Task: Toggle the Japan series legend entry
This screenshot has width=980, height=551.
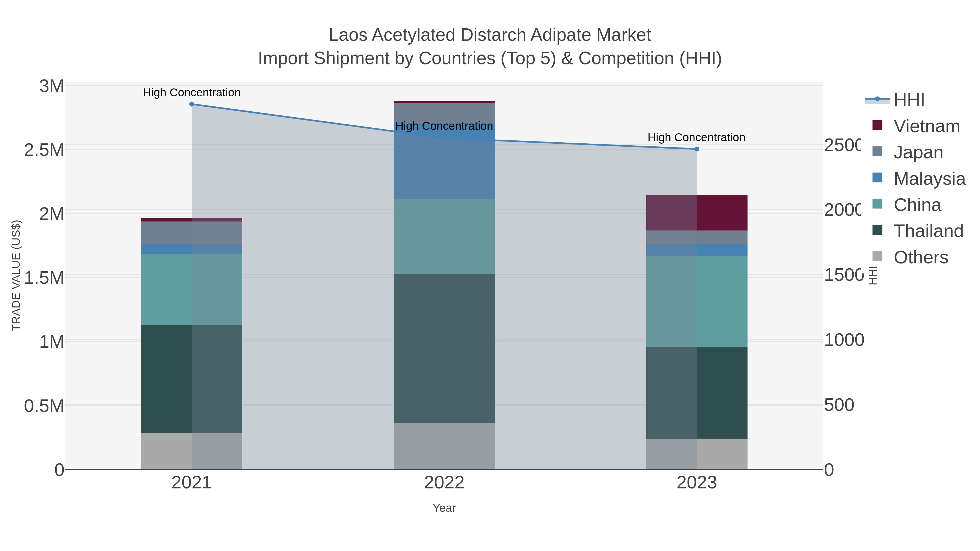Action: coord(907,152)
